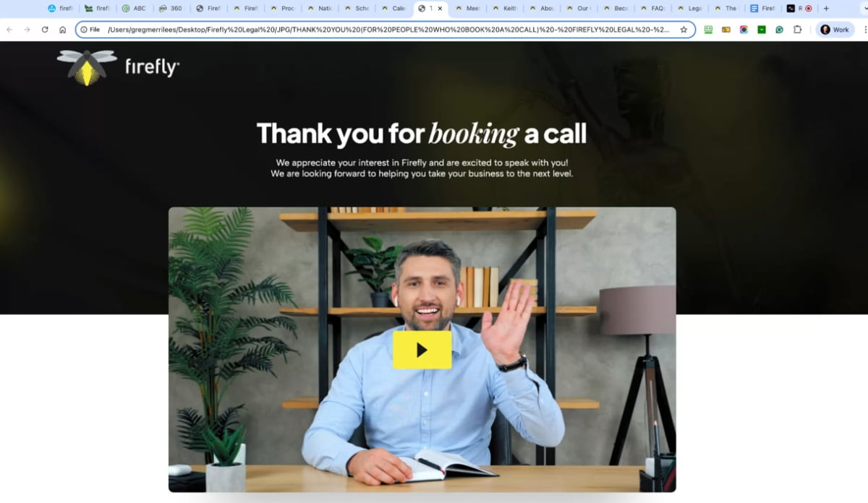
Task: Go to browser home page
Action: click(x=63, y=30)
